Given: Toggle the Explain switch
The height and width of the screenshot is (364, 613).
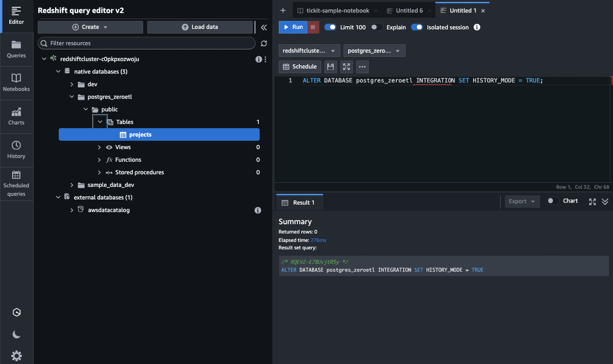Looking at the screenshot, I should 377,27.
